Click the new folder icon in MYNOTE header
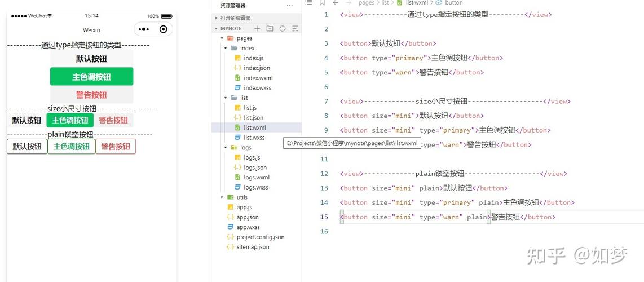Image resolution: width=644 pixels, height=282 pixels. (270, 28)
